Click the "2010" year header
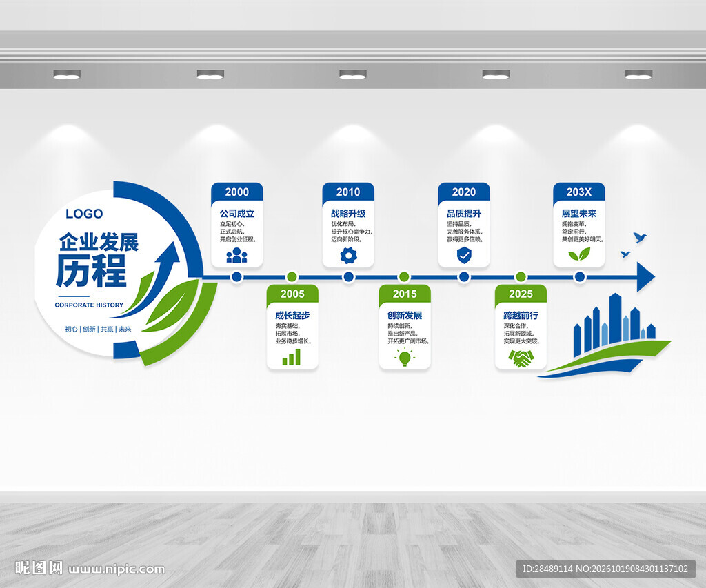The image size is (706, 588). tap(348, 192)
